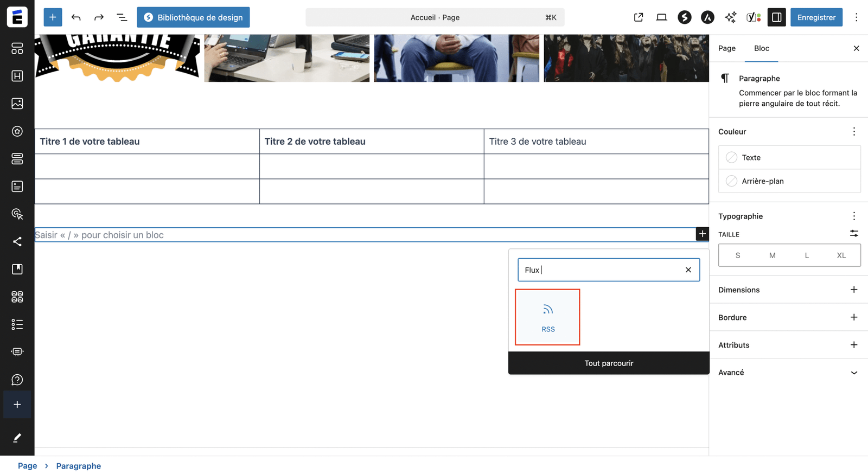Expand the Dimensions panel
Image resolution: width=868 pixels, height=474 pixels.
(853, 290)
